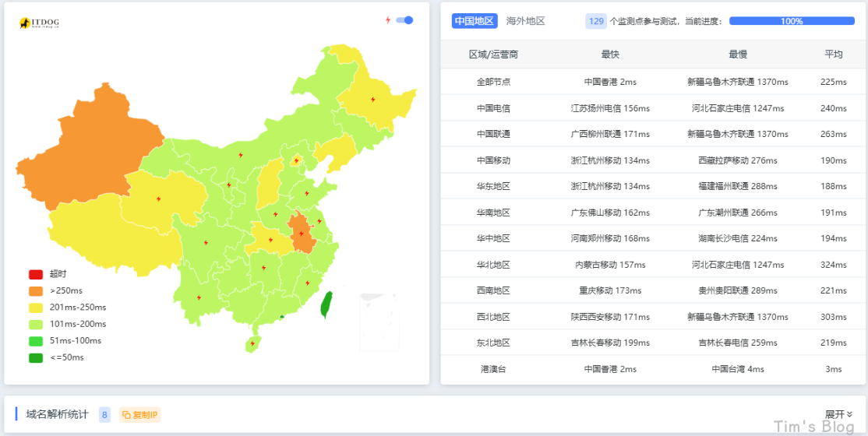Image resolution: width=868 pixels, height=436 pixels.
Task: Click the lightning marker on Hunan
Action: (x=263, y=268)
